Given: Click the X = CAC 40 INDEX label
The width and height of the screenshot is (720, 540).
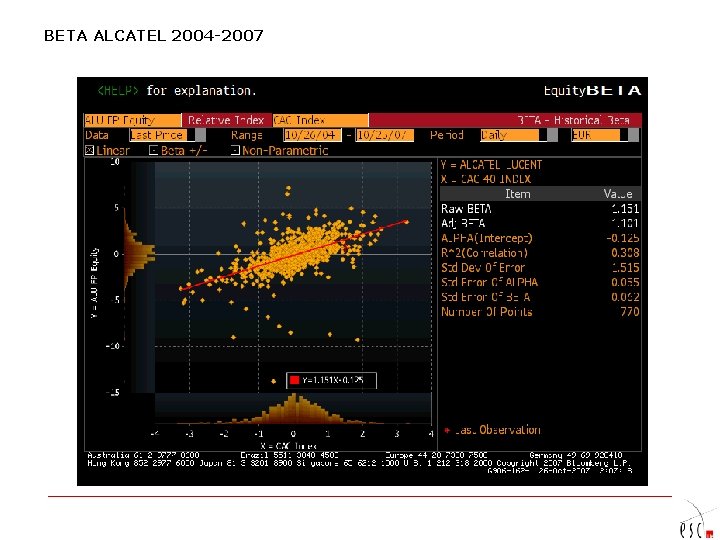Looking at the screenshot, I should pos(486,179).
